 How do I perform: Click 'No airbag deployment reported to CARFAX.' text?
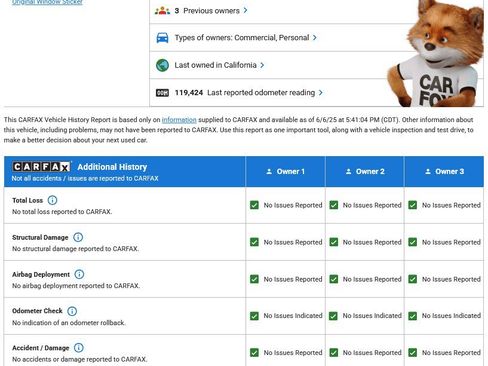pos(76,286)
